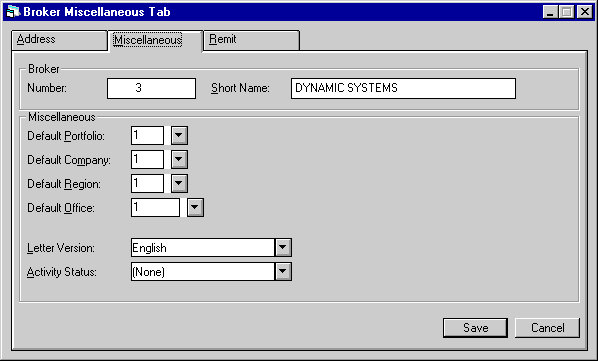Click the Save button
The image size is (598, 361).
pyautogui.click(x=475, y=328)
